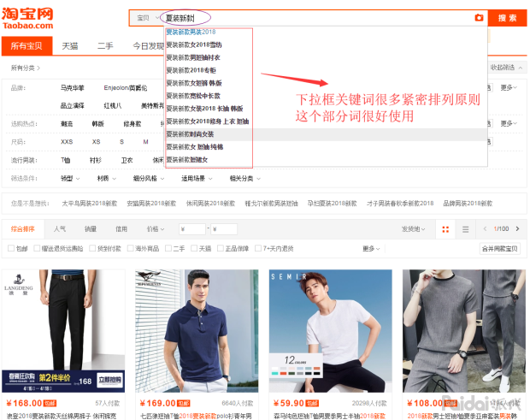
Task: Go to next results page arrow
Action: [x=517, y=229]
